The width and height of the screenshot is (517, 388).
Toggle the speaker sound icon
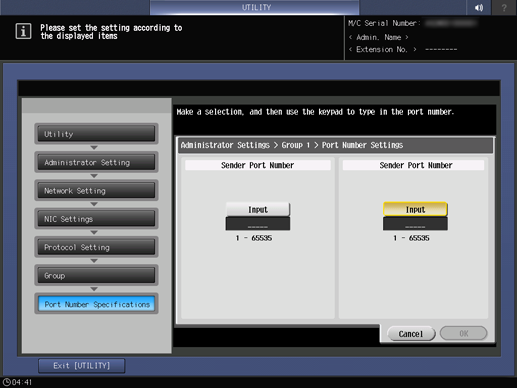(x=479, y=7)
